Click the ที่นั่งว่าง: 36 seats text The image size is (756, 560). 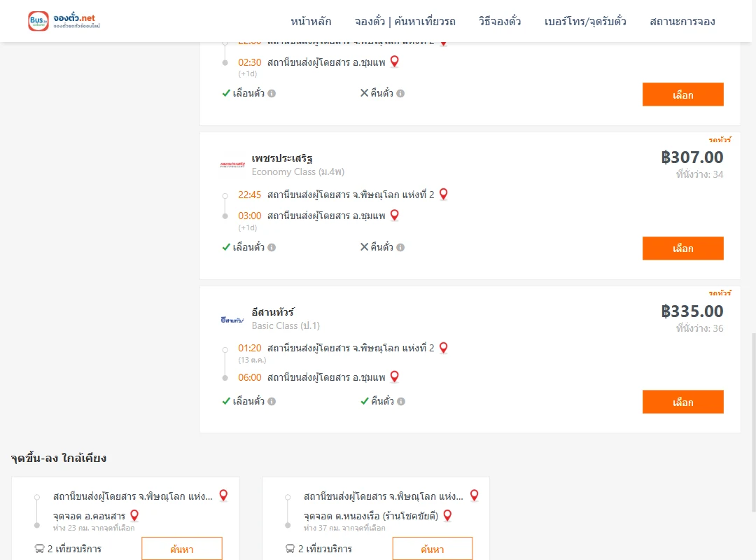pyautogui.click(x=699, y=328)
